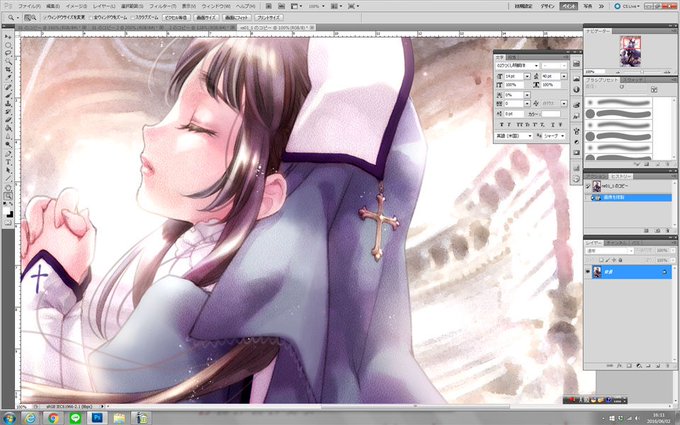Image resolution: width=680 pixels, height=425 pixels.
Task: Select the Line shape tool
Action: 8,179
